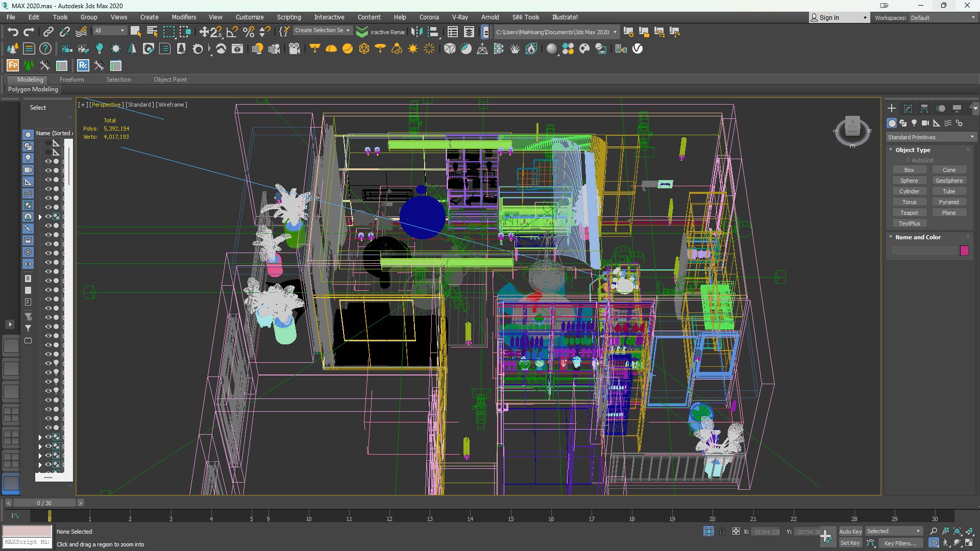The width and height of the screenshot is (980, 551).
Task: Toggle the selection lock padlock
Action: [x=722, y=531]
